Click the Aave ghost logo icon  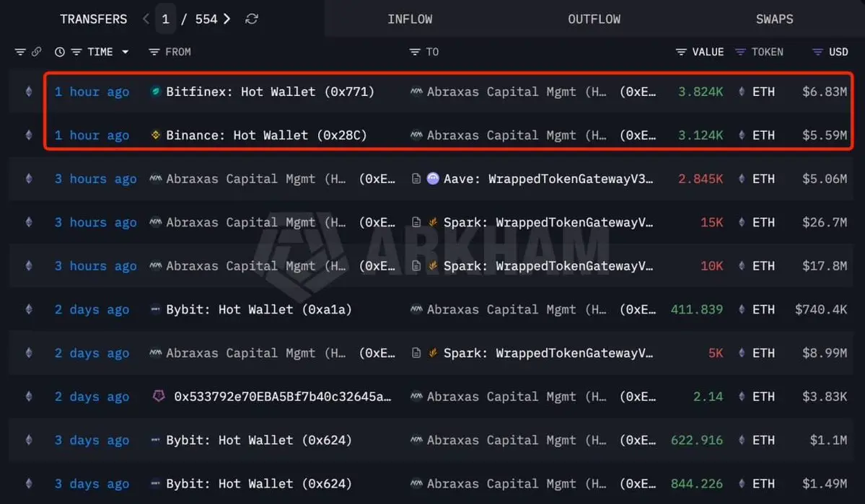[433, 178]
